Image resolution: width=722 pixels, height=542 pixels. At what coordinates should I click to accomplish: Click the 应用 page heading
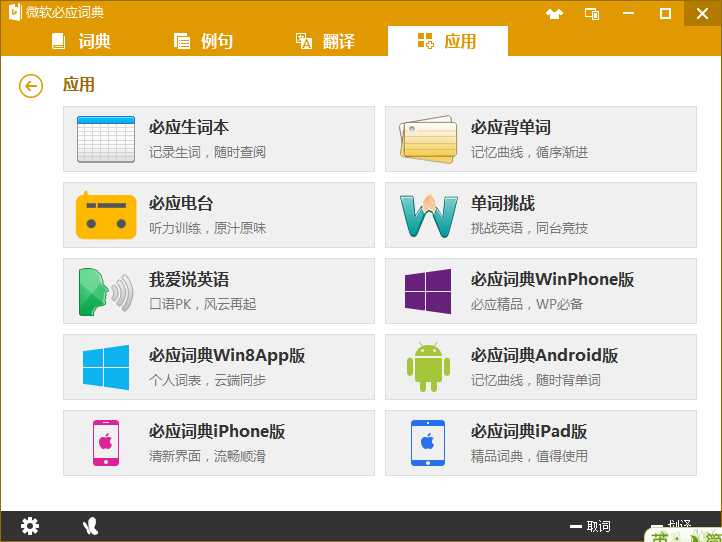click(x=79, y=85)
